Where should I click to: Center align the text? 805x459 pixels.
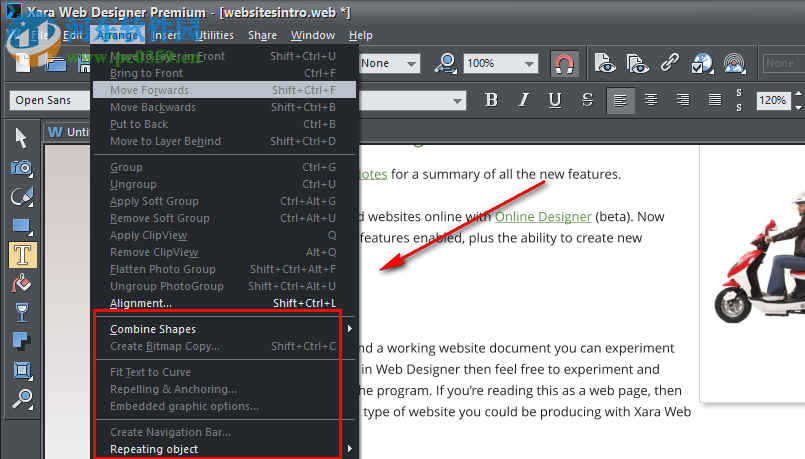(x=651, y=100)
